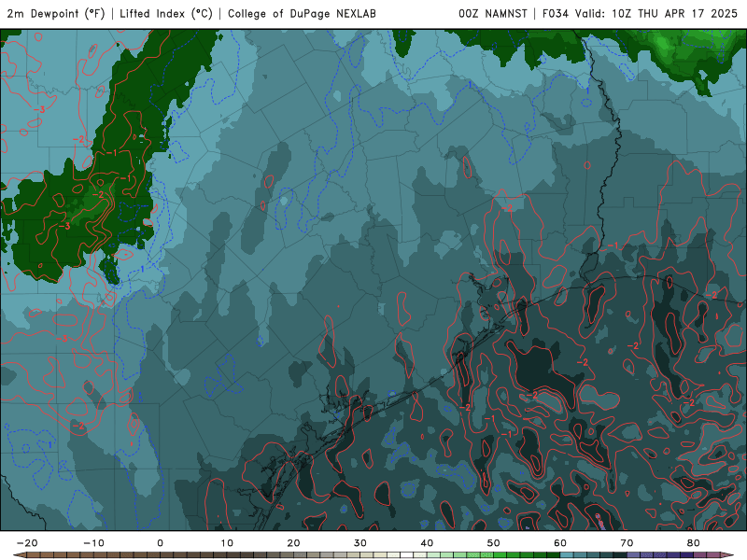The height and width of the screenshot is (560, 747).
Task: Click the 40 label on the color scale
Action: pos(427,543)
